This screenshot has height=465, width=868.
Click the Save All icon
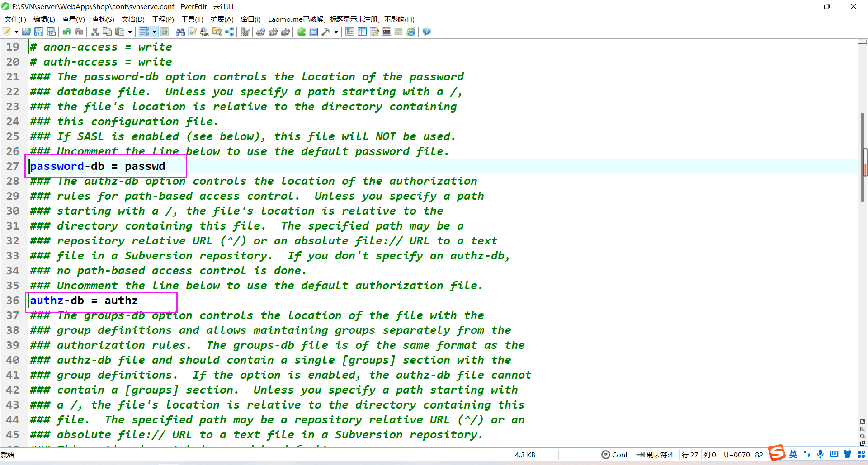[51, 32]
